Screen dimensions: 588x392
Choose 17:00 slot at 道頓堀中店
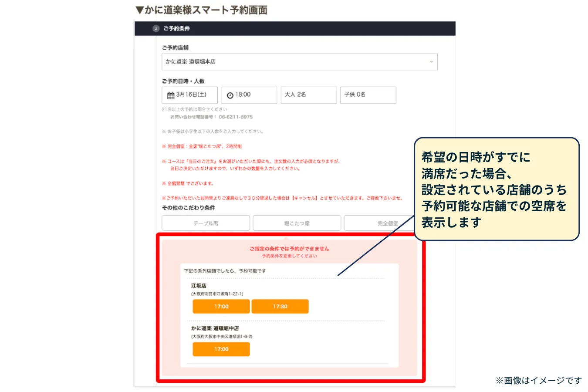click(x=221, y=349)
